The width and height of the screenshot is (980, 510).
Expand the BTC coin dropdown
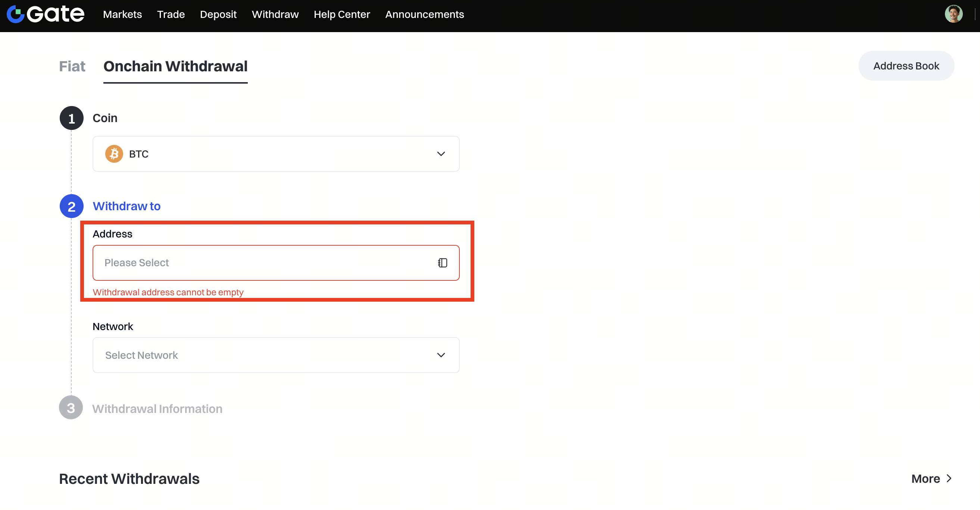(x=275, y=154)
